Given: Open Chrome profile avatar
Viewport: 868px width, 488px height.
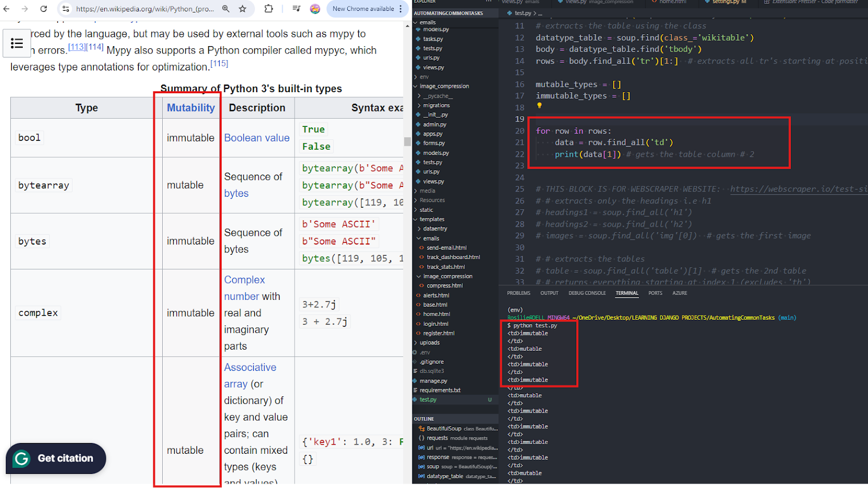Looking at the screenshot, I should [x=315, y=9].
